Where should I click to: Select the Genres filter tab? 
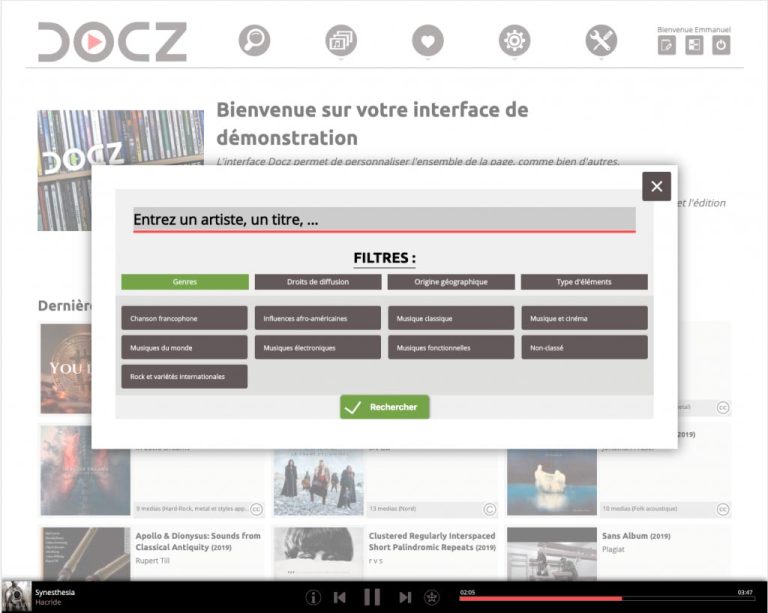coord(185,282)
